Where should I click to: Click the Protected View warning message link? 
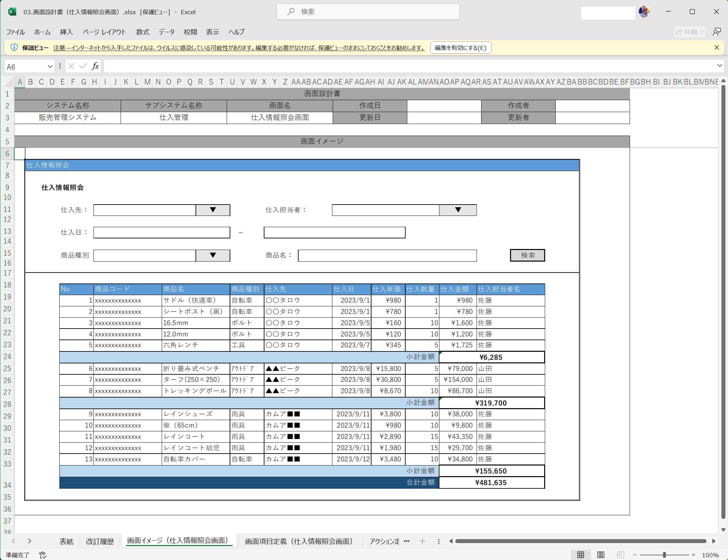coord(239,48)
